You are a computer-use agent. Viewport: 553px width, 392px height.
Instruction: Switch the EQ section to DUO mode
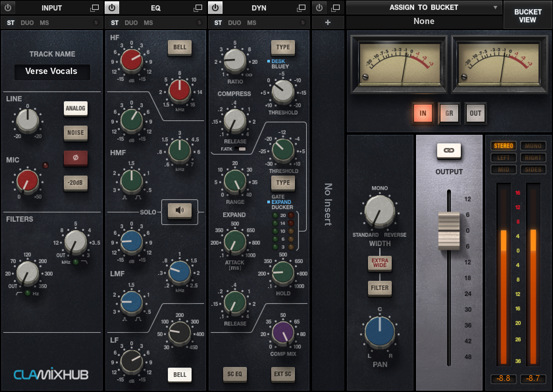(x=131, y=22)
